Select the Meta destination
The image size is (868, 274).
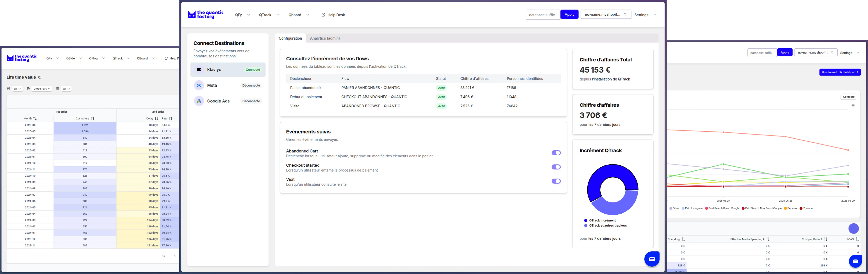click(228, 86)
